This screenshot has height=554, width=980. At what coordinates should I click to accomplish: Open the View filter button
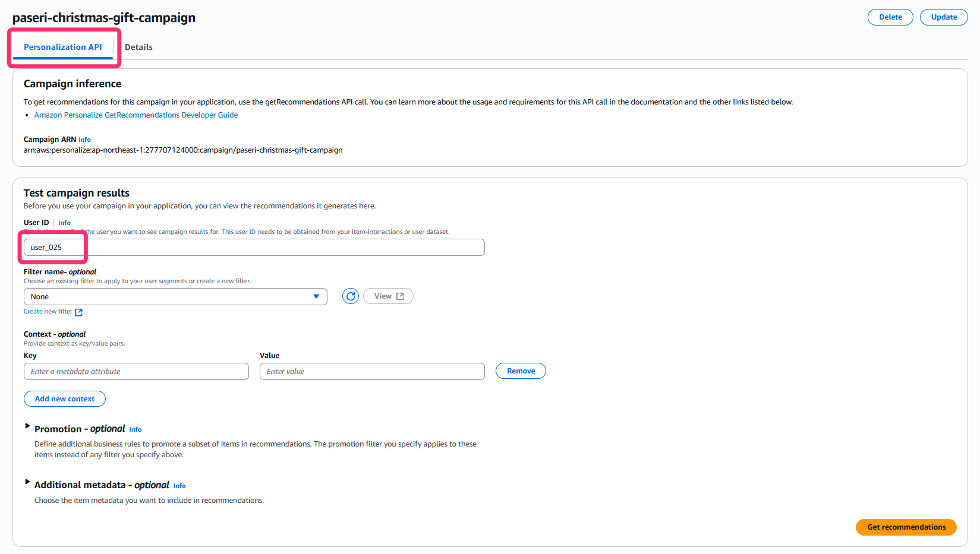pos(388,296)
